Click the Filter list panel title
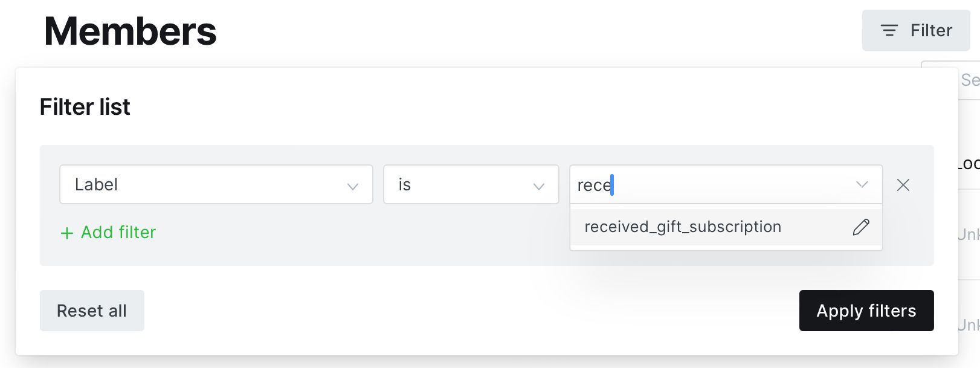The image size is (980, 368). click(85, 107)
